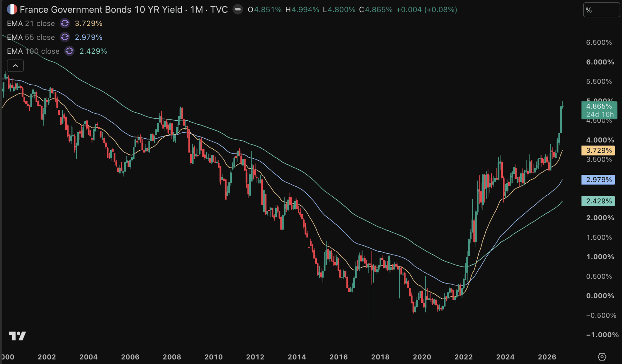Click the 6.000% price axis label

[600, 62]
